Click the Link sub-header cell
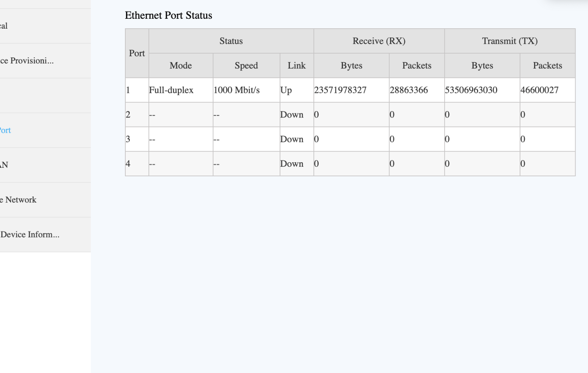 click(297, 66)
